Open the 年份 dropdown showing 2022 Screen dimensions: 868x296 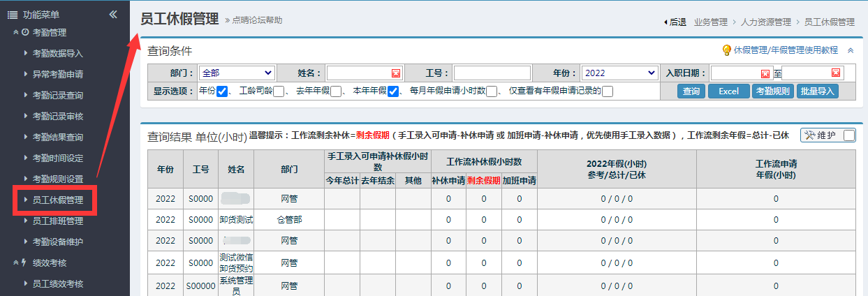coord(619,73)
